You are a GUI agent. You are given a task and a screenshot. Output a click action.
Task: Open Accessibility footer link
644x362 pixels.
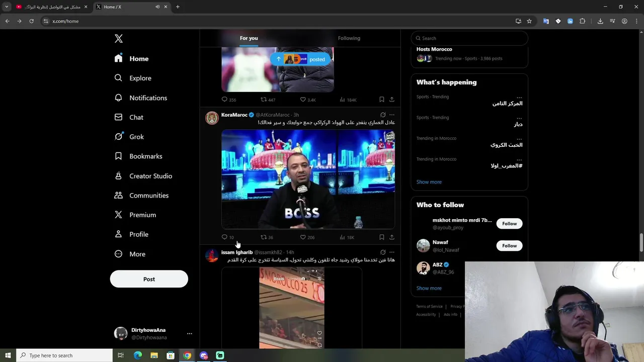[426, 315]
